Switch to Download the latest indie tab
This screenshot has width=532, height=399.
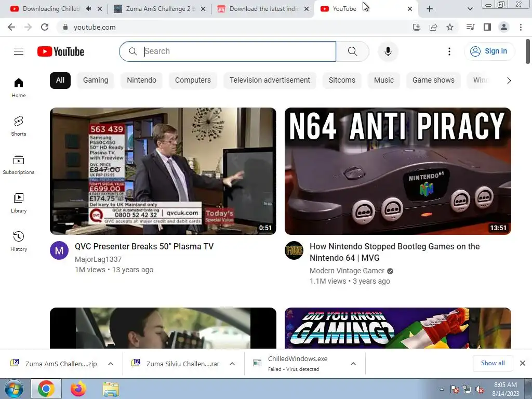pos(263,9)
